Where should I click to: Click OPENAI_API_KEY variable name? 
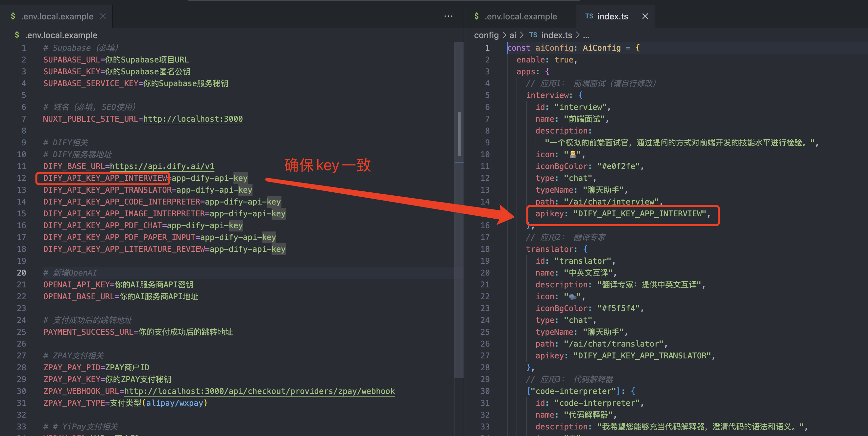77,284
